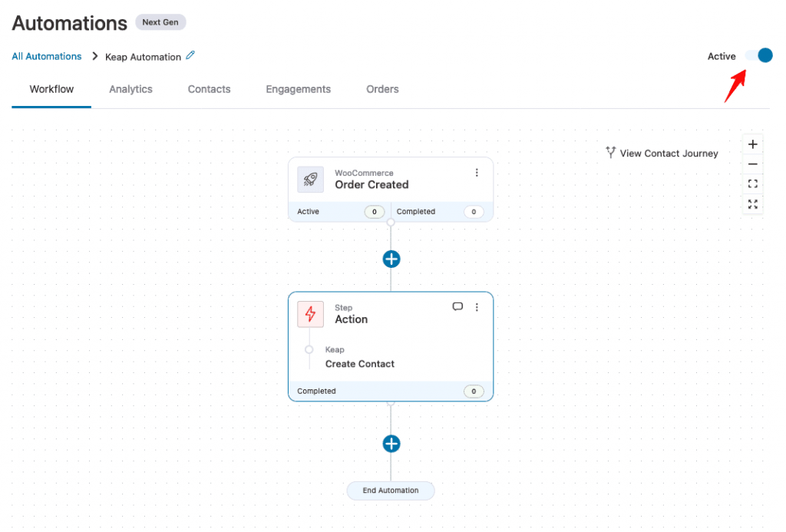The width and height of the screenshot is (786, 532).
Task: Open the Orders tab
Action: pos(382,89)
